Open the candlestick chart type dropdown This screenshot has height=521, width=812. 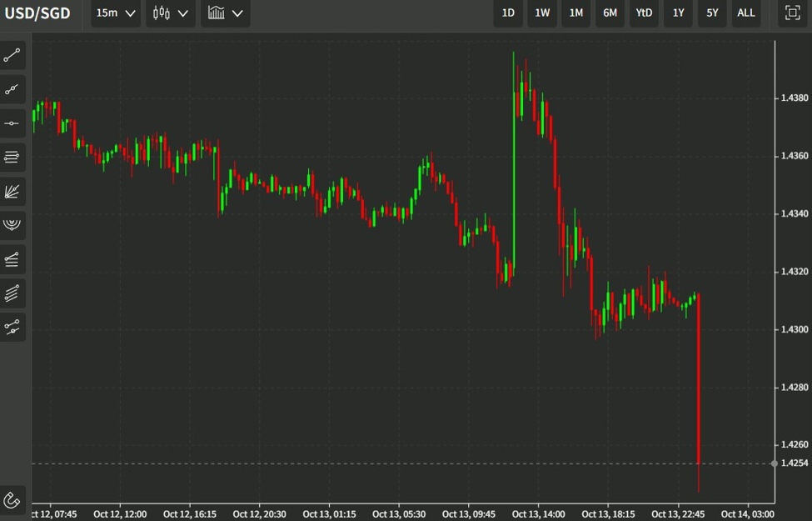point(170,13)
